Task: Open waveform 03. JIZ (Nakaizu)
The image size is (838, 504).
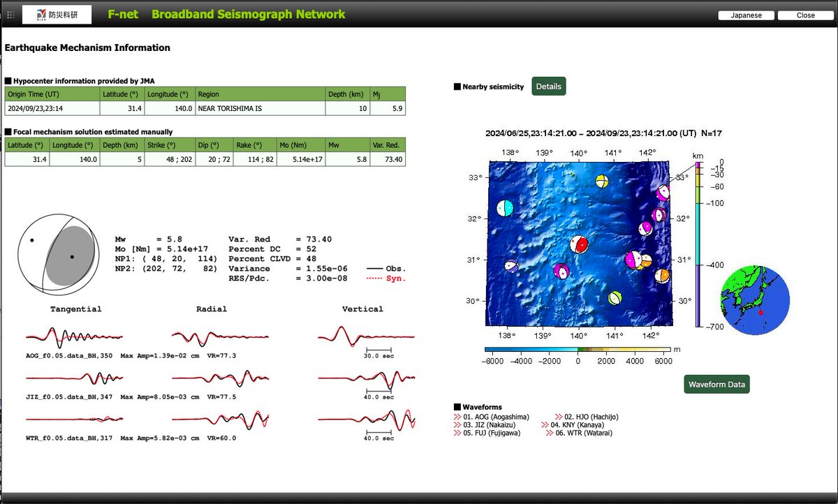Action: coord(487,424)
